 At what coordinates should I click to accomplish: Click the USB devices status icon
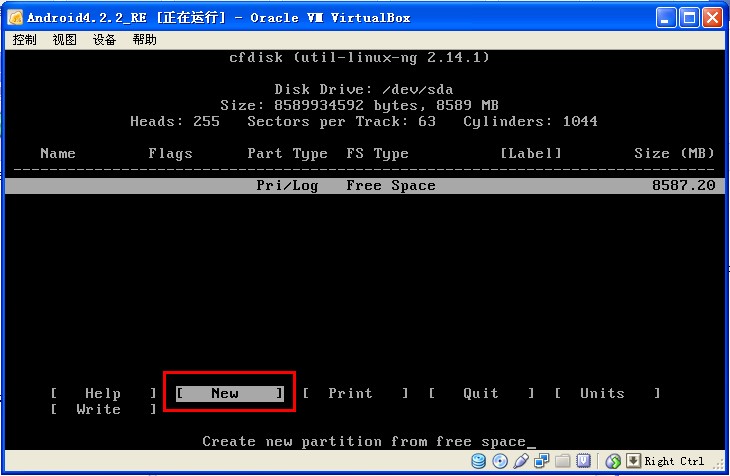click(520, 461)
